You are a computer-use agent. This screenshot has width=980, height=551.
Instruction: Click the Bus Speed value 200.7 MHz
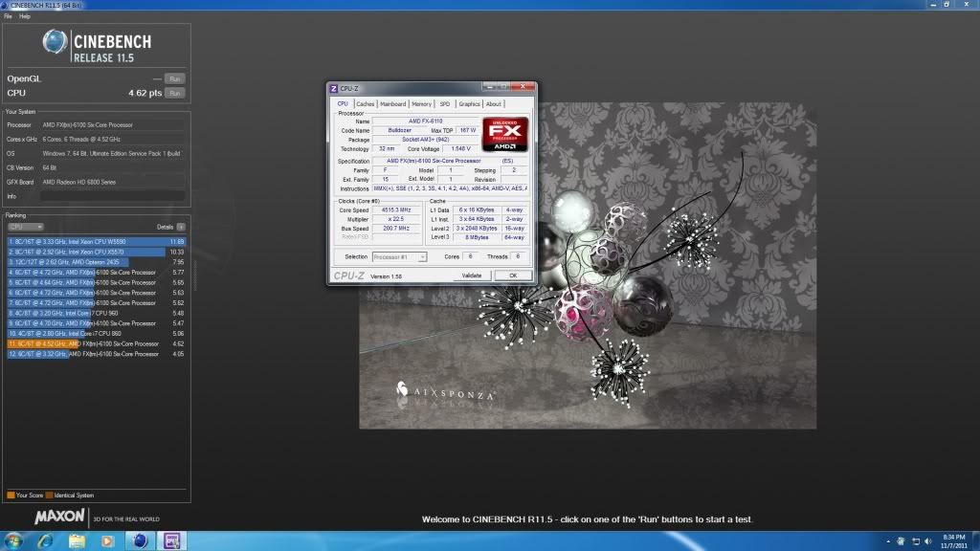click(396, 229)
